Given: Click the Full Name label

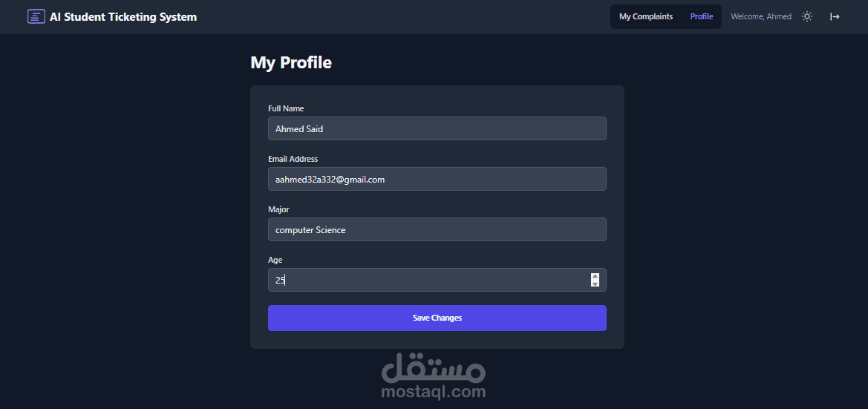Looking at the screenshot, I should click(286, 108).
